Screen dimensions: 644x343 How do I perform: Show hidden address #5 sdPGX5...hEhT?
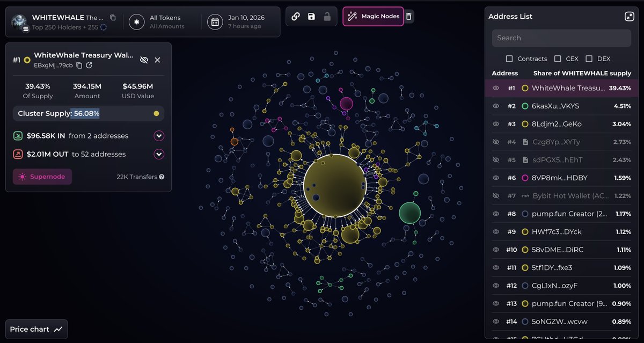pyautogui.click(x=496, y=160)
